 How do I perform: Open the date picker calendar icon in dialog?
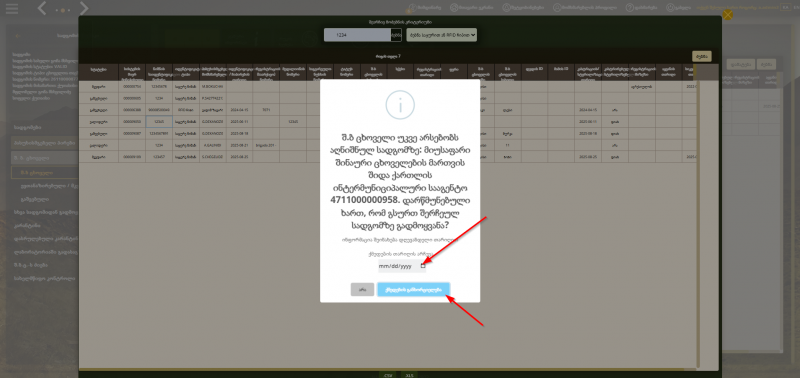[x=423, y=266]
